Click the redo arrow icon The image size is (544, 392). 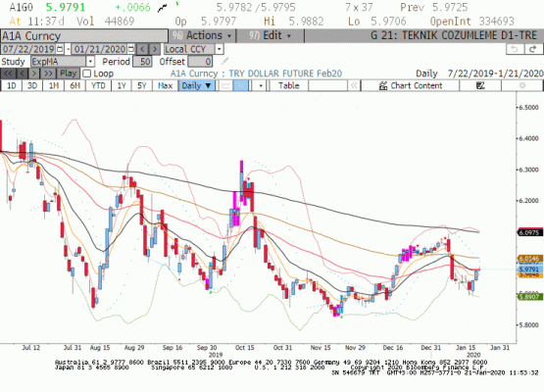pos(533,49)
